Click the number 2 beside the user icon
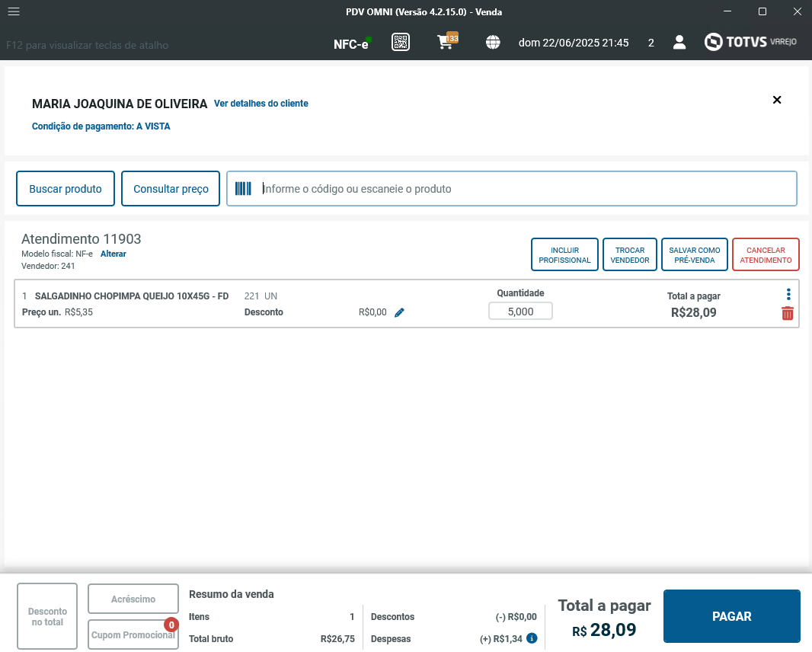812x652 pixels. [651, 43]
